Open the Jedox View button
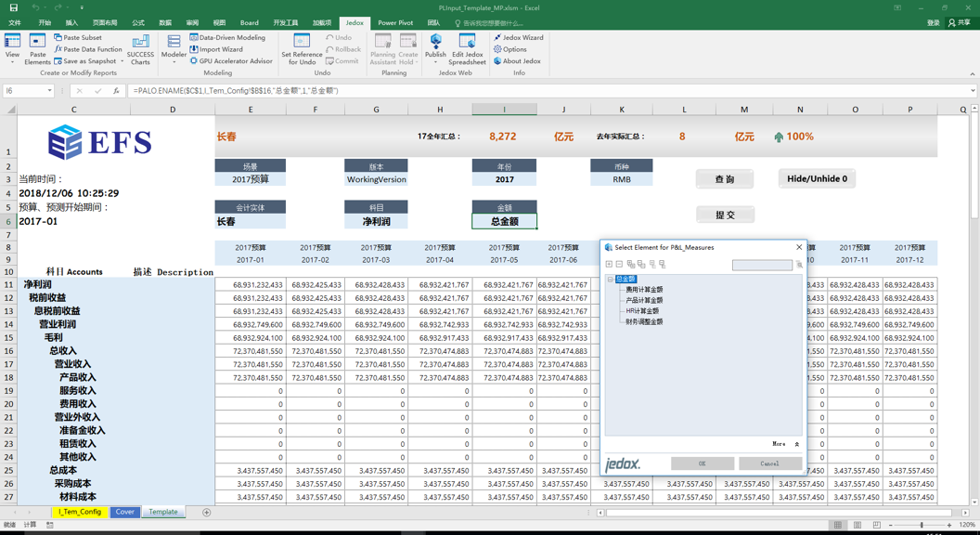Screen dimensions: 980x535 tap(12, 49)
